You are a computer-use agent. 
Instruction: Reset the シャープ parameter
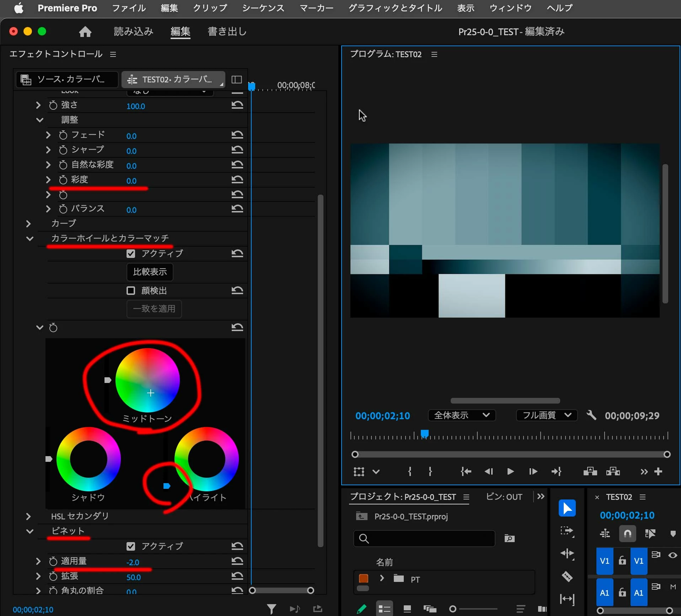tap(237, 150)
